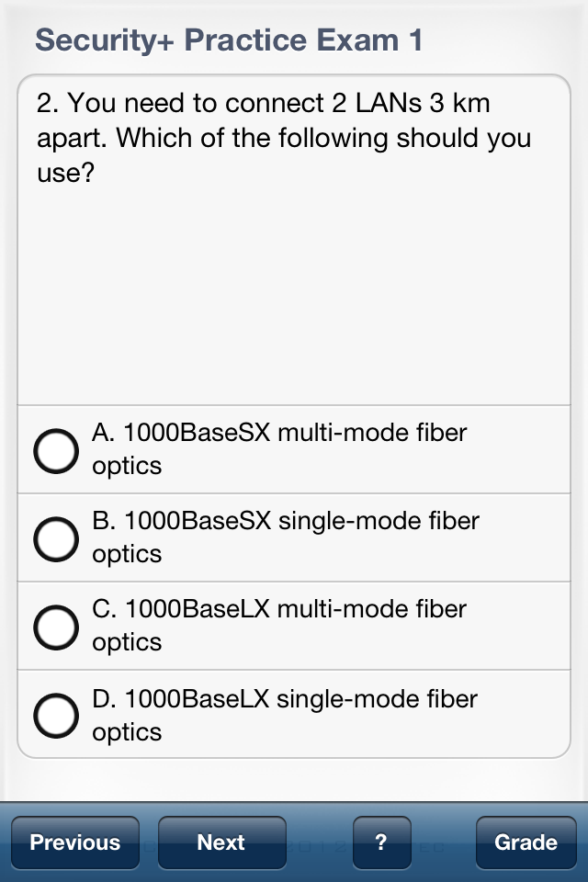Mark answer D radio circle

click(55, 716)
